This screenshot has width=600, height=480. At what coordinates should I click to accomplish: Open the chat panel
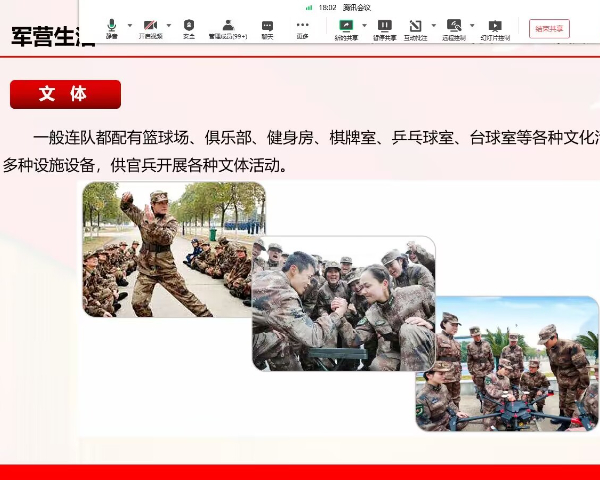coord(267,29)
